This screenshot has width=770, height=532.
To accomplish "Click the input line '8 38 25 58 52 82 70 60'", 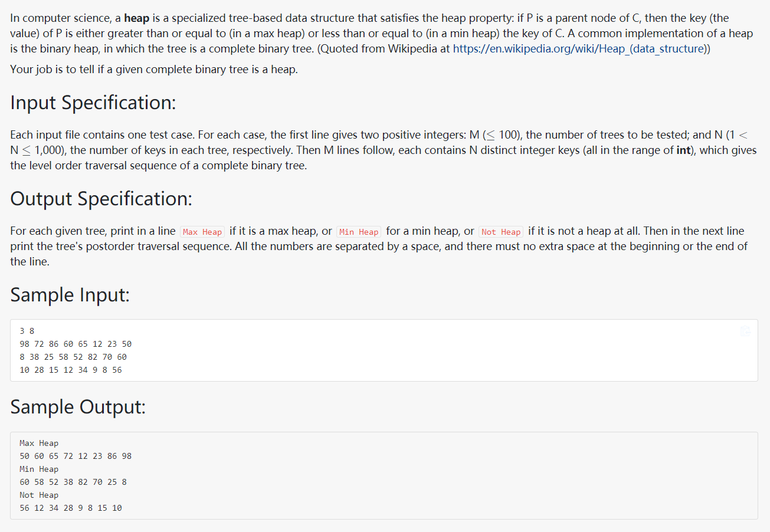I will click(73, 357).
